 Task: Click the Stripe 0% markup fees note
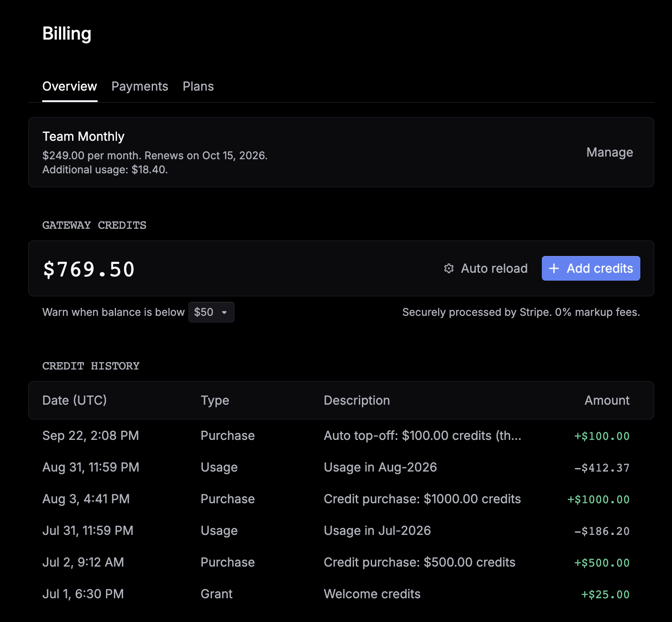[x=521, y=312]
